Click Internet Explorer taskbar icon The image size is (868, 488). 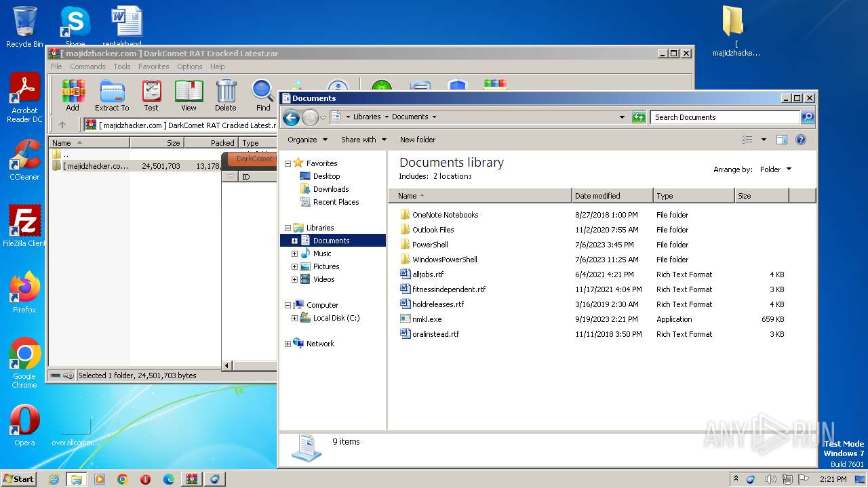[x=54, y=479]
